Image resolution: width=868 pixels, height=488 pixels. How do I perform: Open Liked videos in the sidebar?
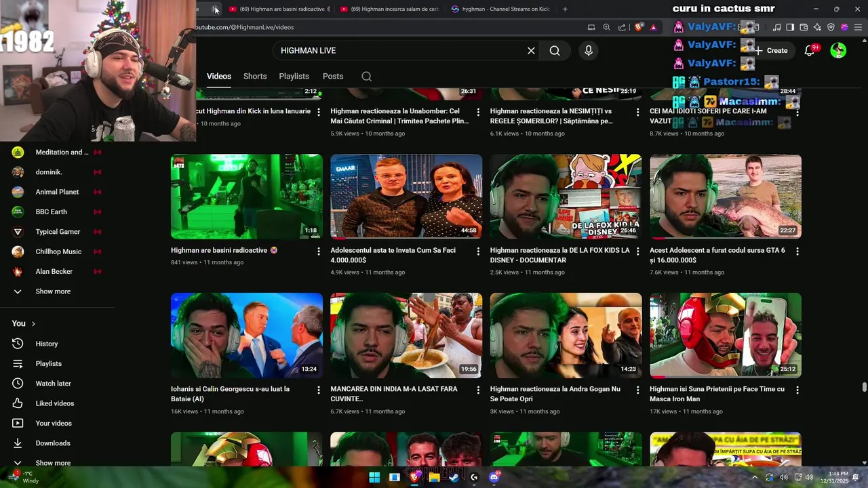coord(54,403)
